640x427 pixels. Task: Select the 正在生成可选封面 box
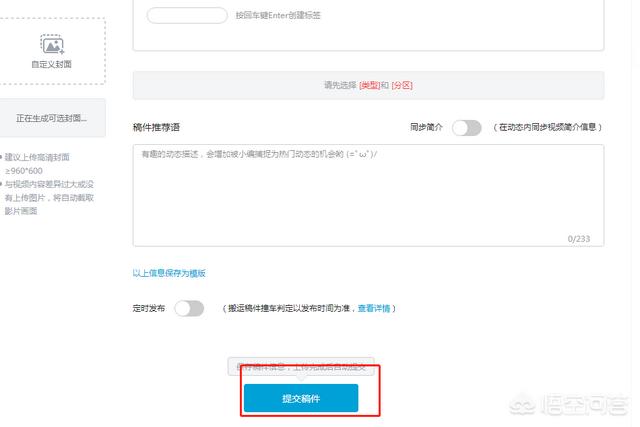pyautogui.click(x=52, y=118)
